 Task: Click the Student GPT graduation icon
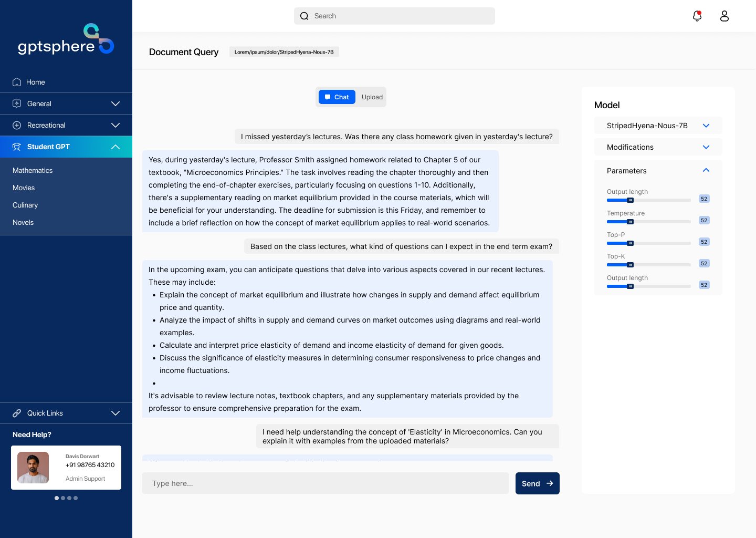17,147
